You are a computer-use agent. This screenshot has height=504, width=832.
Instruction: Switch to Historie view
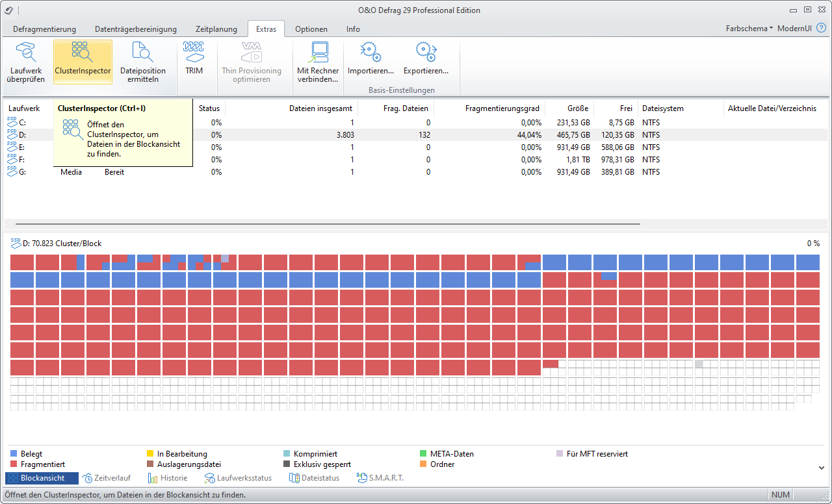click(x=168, y=478)
